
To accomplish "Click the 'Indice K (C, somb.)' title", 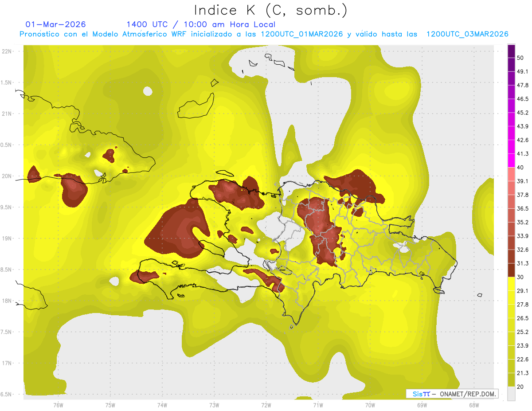I will coord(271,10).
